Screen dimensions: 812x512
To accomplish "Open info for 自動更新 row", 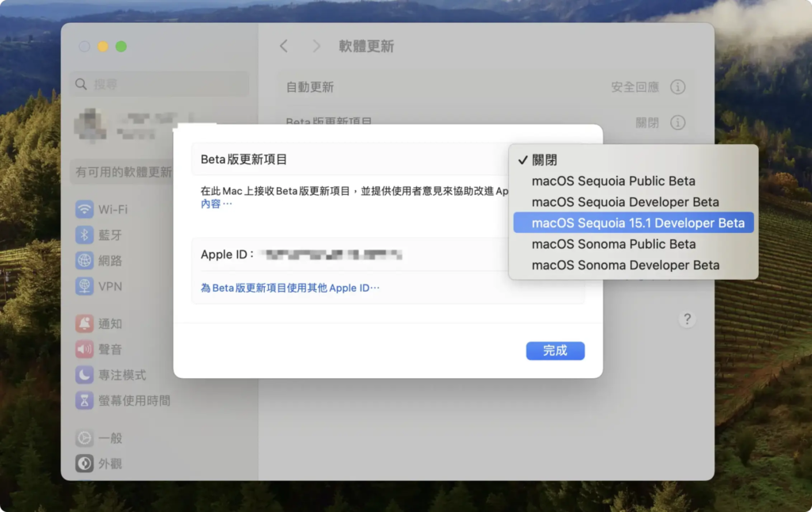I will (x=677, y=87).
